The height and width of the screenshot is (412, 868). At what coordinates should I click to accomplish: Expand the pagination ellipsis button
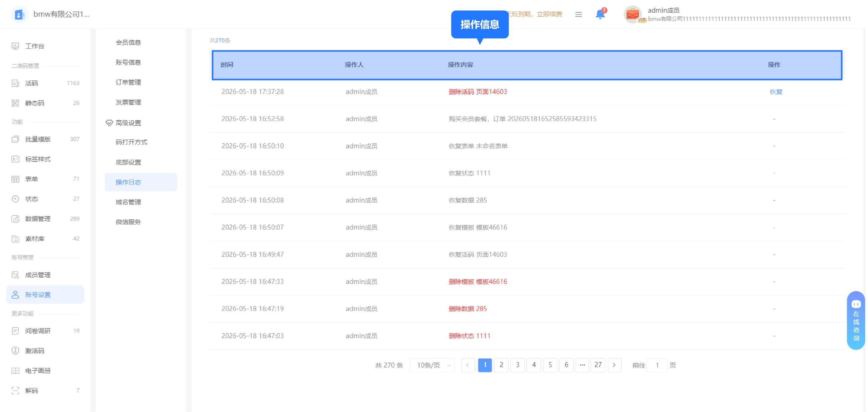click(582, 365)
